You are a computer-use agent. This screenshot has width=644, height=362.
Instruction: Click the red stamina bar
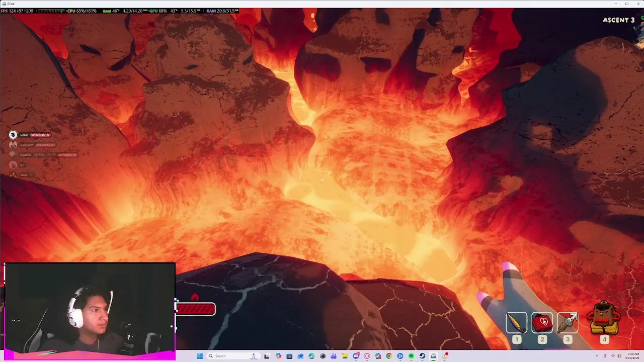pyautogui.click(x=195, y=309)
